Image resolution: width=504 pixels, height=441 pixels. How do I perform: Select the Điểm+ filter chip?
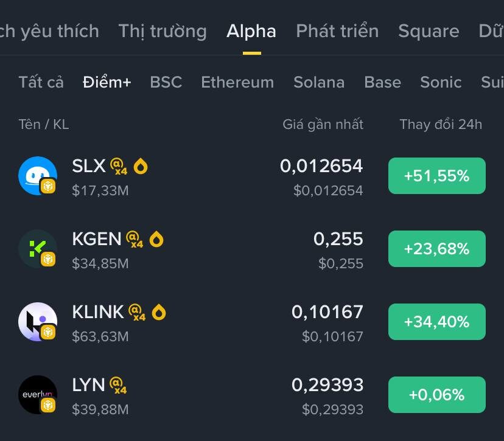pyautogui.click(x=107, y=82)
